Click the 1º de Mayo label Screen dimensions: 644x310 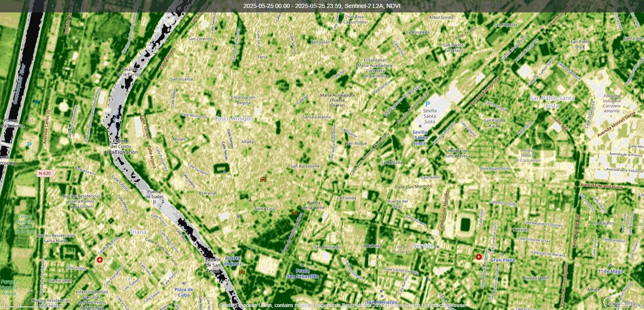(611, 271)
